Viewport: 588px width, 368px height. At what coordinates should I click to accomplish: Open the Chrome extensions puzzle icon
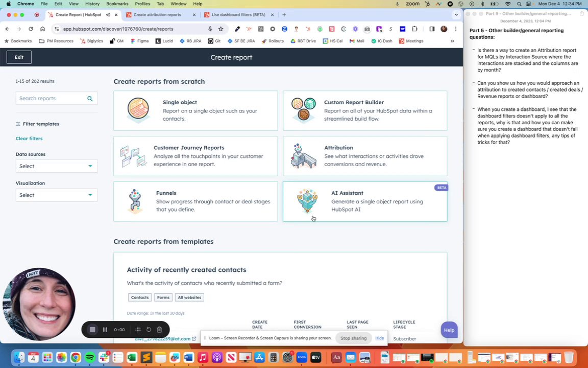[414, 29]
